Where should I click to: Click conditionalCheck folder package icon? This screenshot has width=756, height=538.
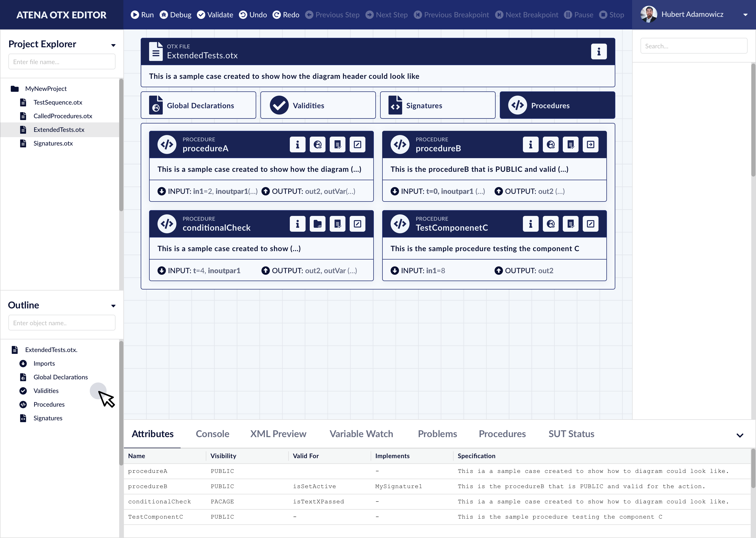[x=317, y=224]
